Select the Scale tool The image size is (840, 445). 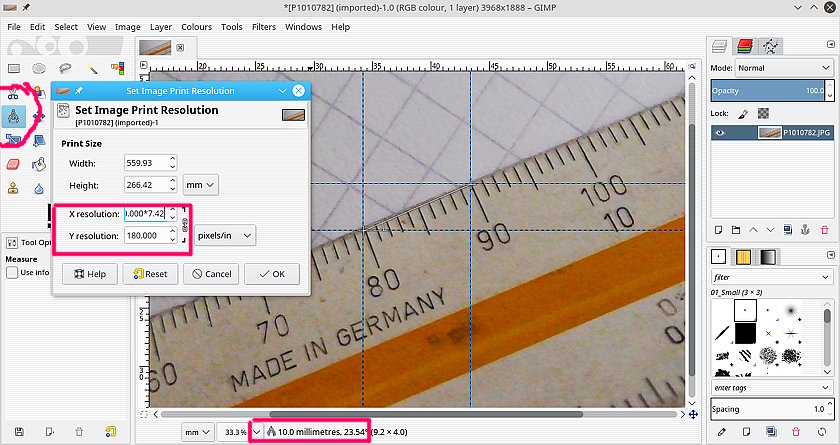[x=13, y=140]
